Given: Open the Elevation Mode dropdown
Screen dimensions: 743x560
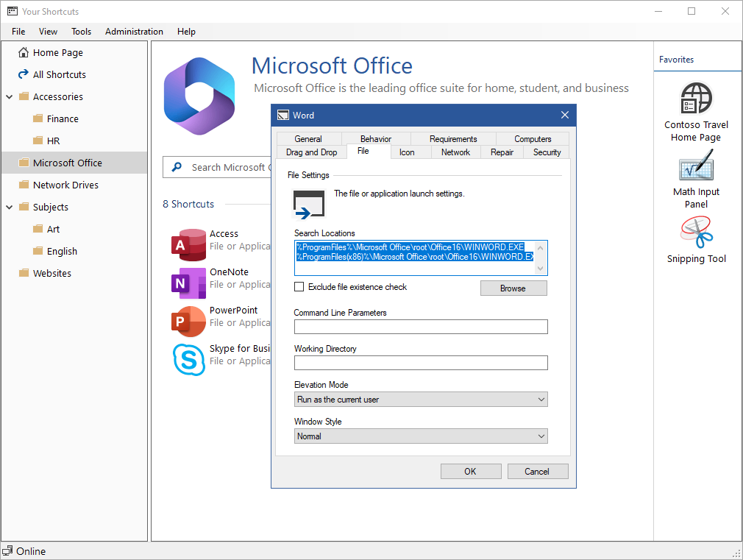Looking at the screenshot, I should point(421,400).
